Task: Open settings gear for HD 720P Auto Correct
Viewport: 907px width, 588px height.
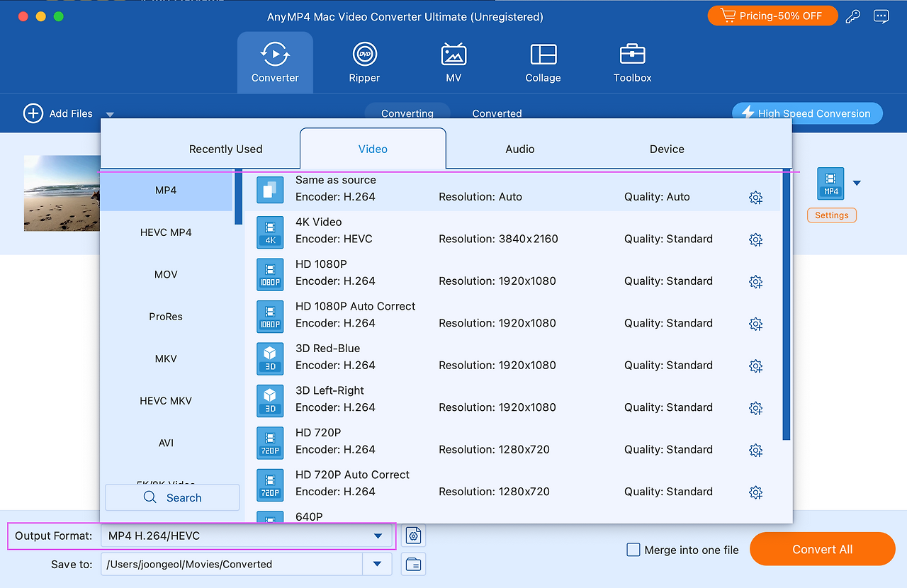Action: point(756,492)
